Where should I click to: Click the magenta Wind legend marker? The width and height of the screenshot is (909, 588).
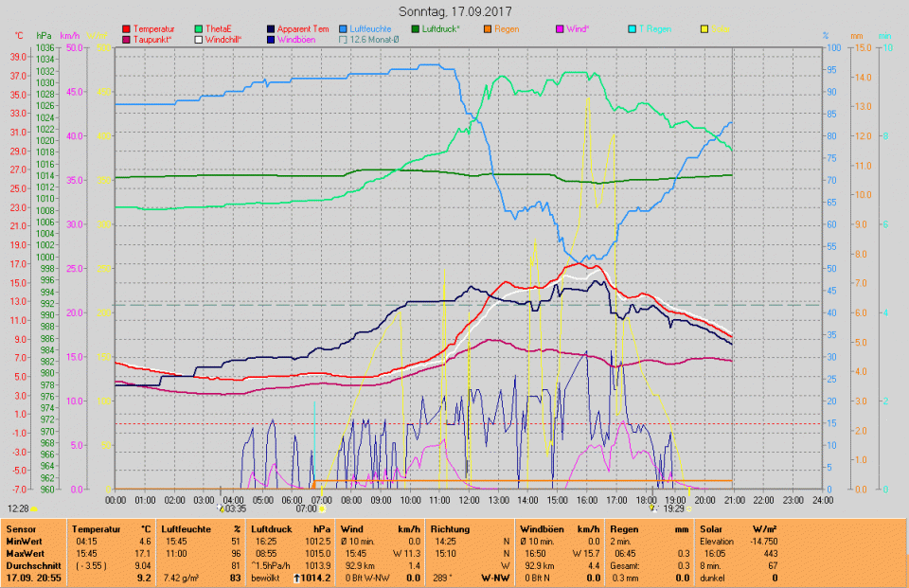point(560,29)
